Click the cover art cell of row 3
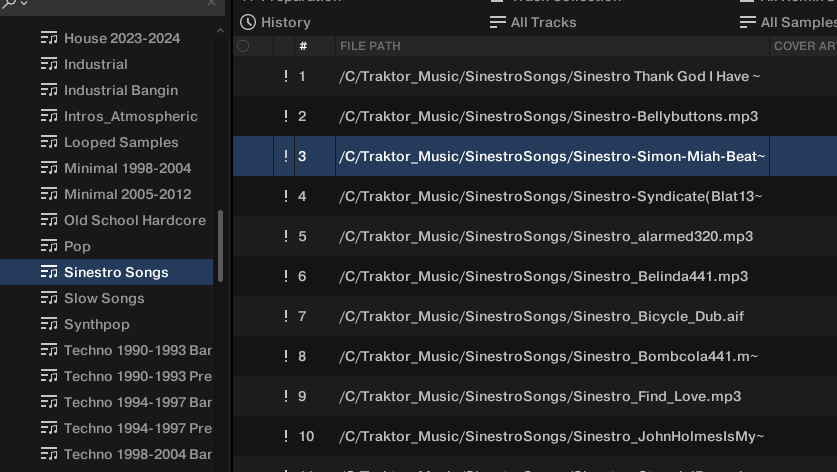The width and height of the screenshot is (837, 472). 803,156
